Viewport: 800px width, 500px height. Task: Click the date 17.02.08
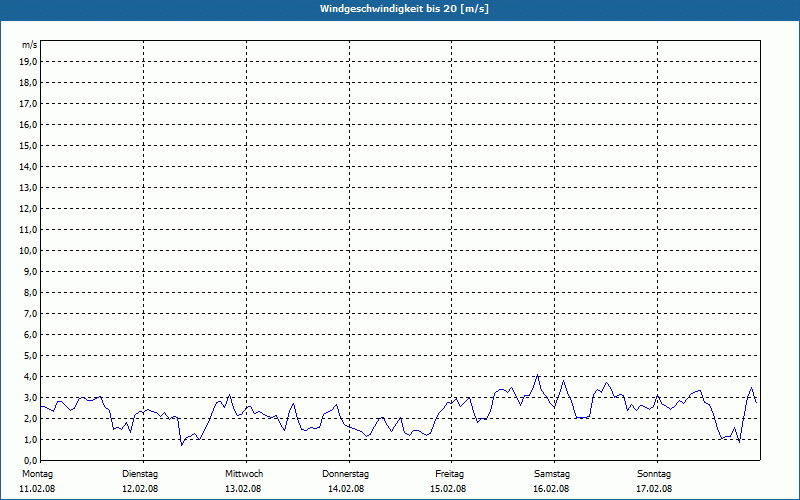(x=654, y=489)
